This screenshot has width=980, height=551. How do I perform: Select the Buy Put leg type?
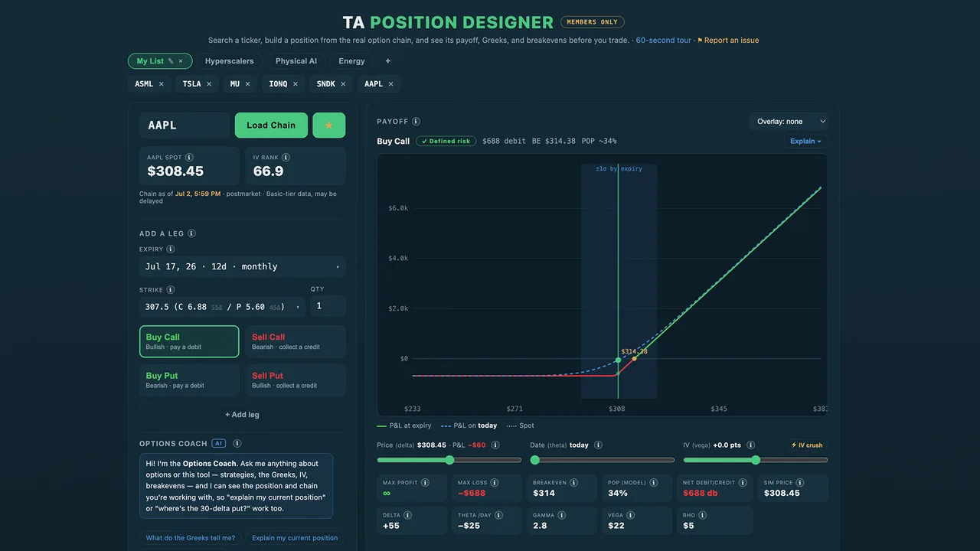click(x=189, y=380)
